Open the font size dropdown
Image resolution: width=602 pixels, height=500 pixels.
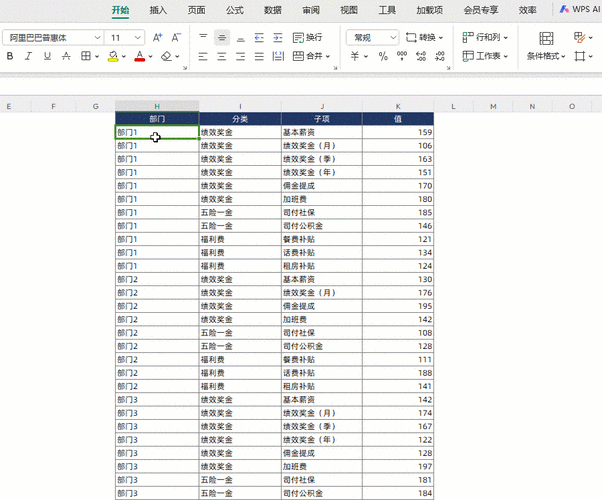(x=137, y=38)
